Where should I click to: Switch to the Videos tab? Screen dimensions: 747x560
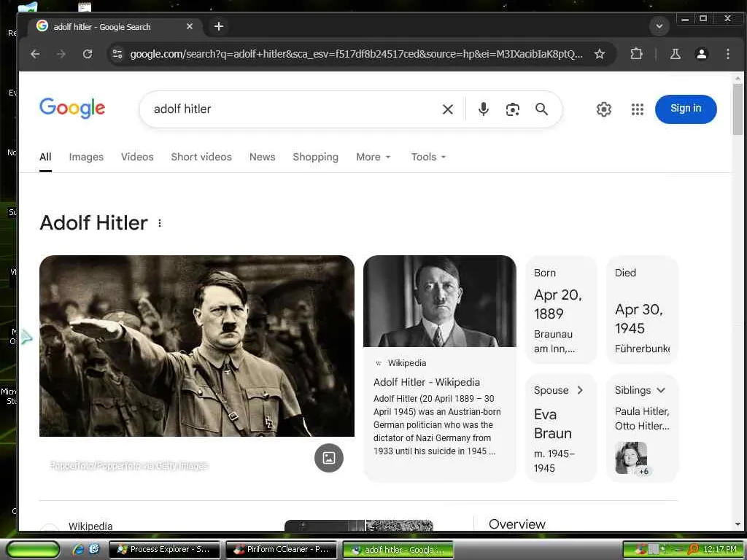pyautogui.click(x=137, y=157)
